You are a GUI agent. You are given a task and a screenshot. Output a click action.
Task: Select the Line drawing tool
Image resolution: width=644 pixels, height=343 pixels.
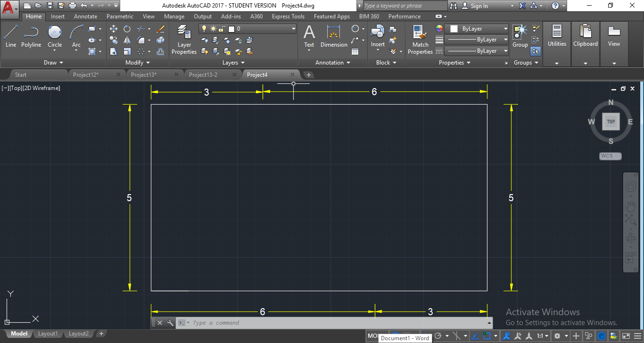click(x=11, y=36)
